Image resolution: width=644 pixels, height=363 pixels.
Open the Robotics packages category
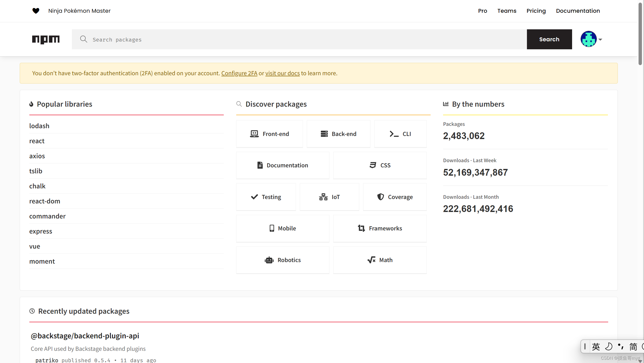point(283,260)
